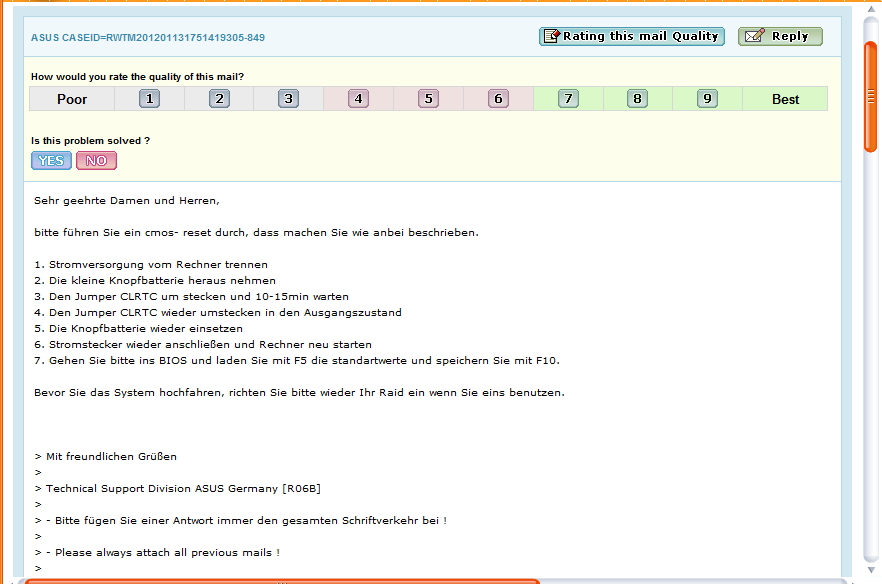Click line '5. Die Knopfbatterie wieder einsetzen'
This screenshot has height=584, width=882.
pyautogui.click(x=138, y=329)
